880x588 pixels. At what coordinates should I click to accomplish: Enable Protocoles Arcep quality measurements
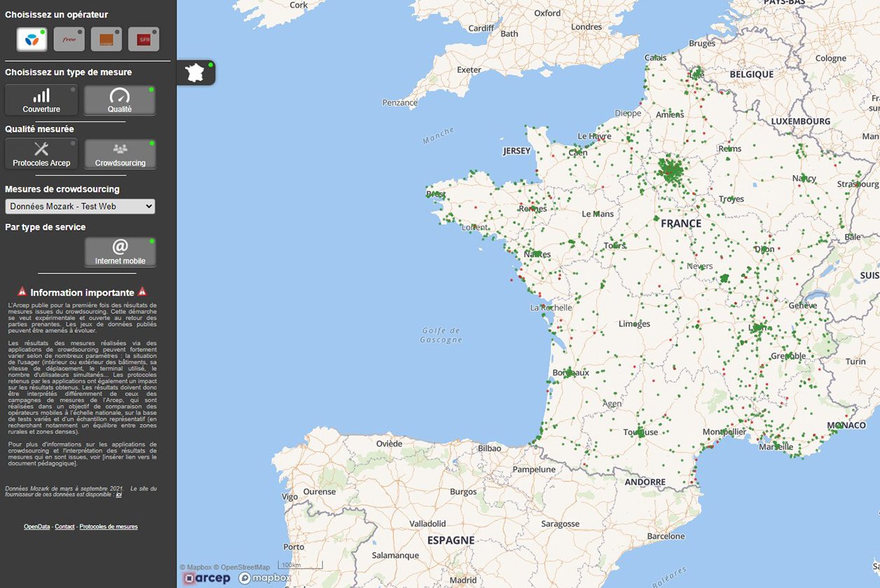(41, 154)
